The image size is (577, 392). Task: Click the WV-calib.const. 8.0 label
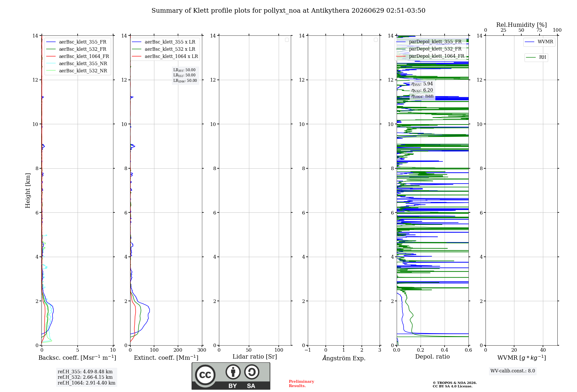513,371
